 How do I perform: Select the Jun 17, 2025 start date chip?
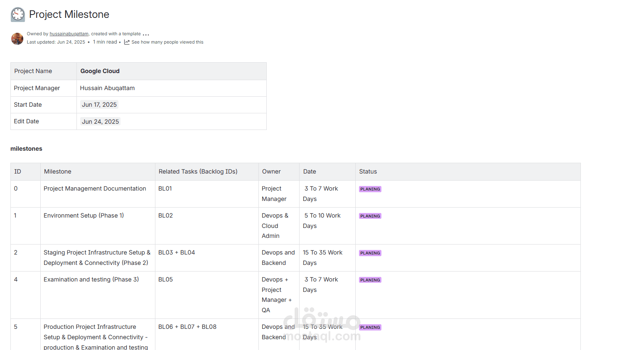pos(99,105)
